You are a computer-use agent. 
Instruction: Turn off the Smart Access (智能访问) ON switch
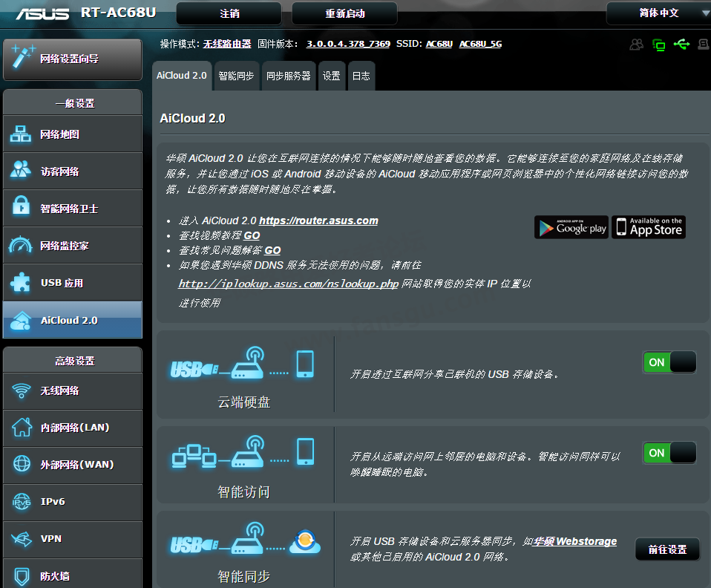pyautogui.click(x=669, y=452)
